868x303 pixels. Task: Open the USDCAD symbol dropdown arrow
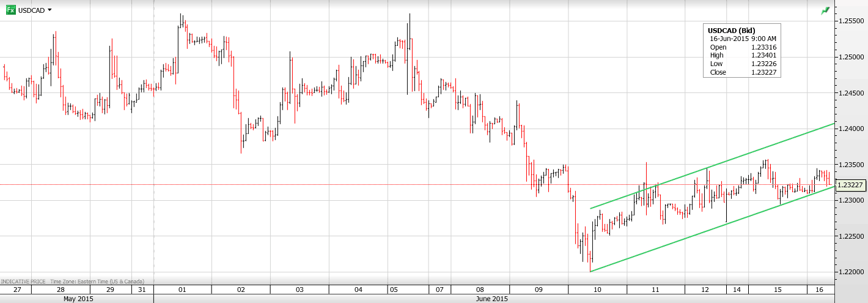coord(50,10)
